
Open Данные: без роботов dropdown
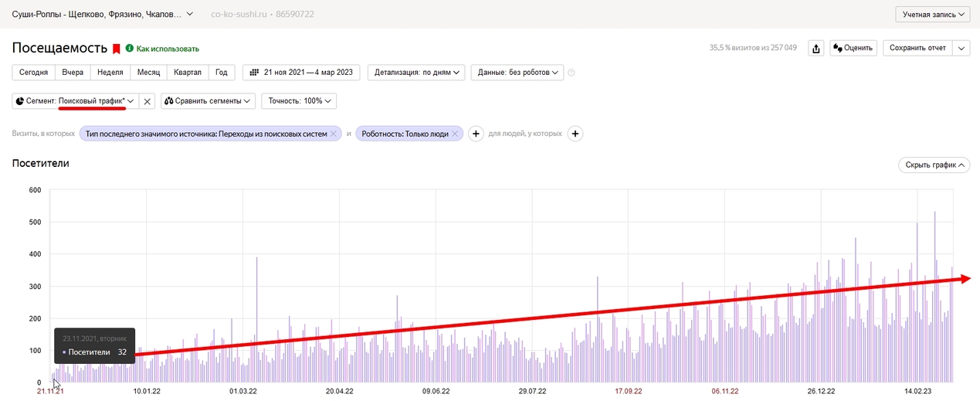tap(517, 73)
